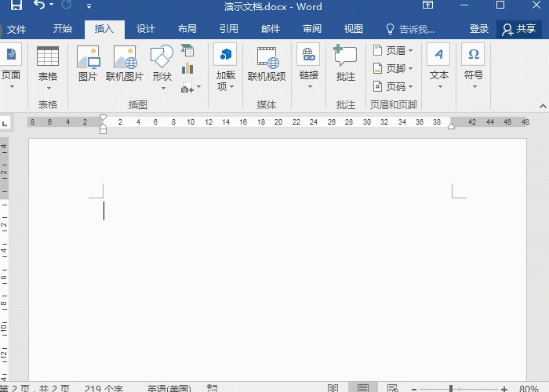Open the 邮件 (Mailings) tab
549x392 pixels.
[271, 29]
